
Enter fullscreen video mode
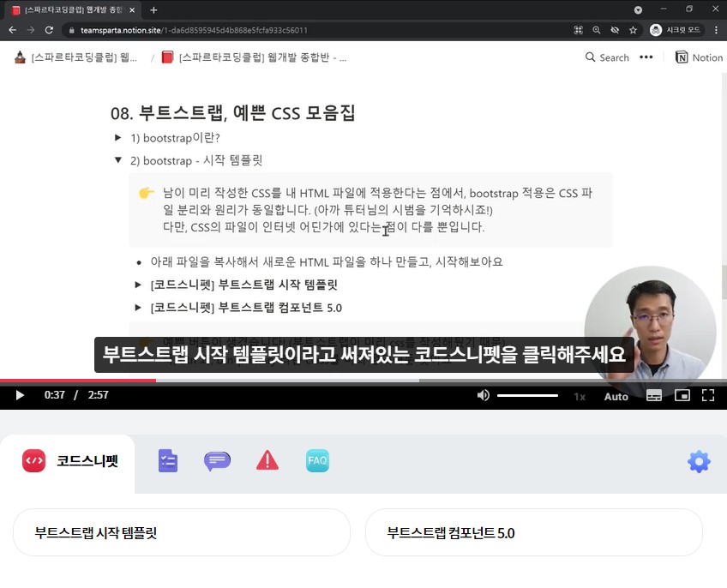(707, 395)
